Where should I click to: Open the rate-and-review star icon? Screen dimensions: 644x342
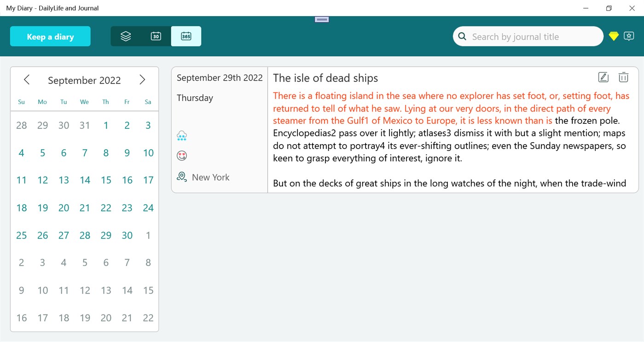coord(629,36)
